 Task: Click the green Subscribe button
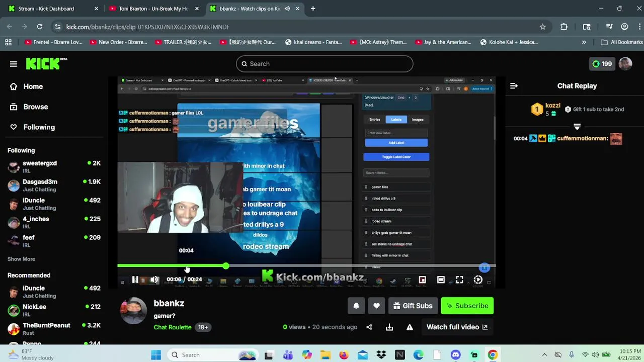click(x=467, y=306)
